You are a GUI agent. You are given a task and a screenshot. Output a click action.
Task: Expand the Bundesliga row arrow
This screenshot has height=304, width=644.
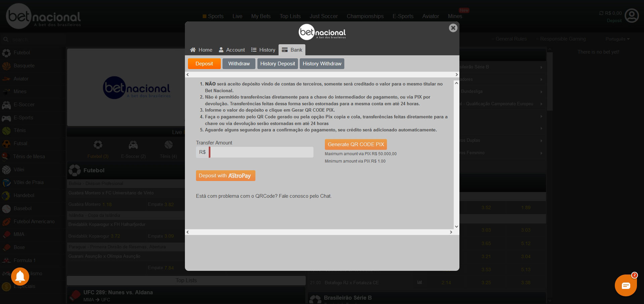pyautogui.click(x=541, y=92)
